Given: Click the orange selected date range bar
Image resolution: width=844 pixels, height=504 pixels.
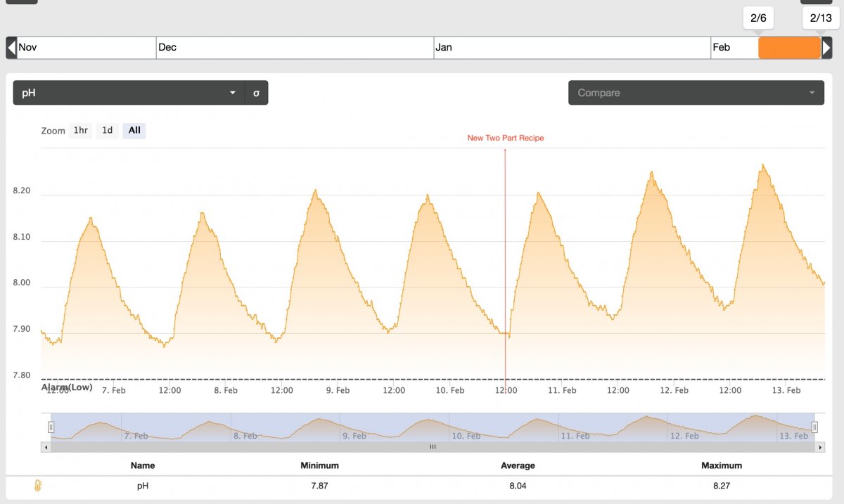Looking at the screenshot, I should [x=790, y=48].
